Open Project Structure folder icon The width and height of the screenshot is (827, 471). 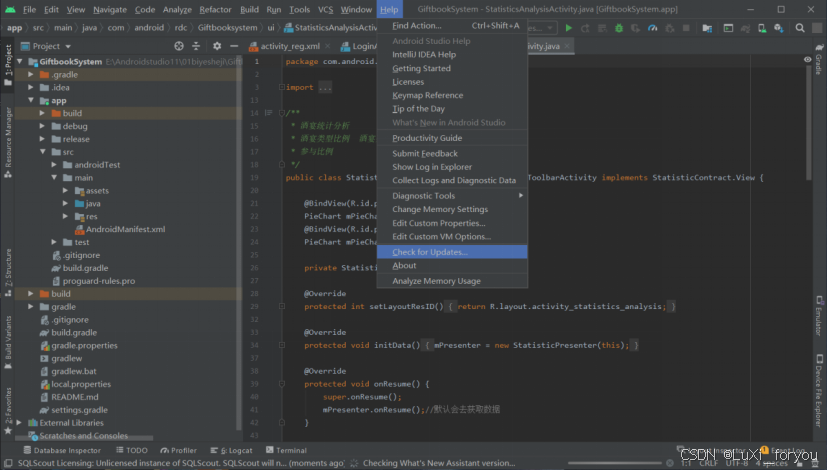point(707,28)
